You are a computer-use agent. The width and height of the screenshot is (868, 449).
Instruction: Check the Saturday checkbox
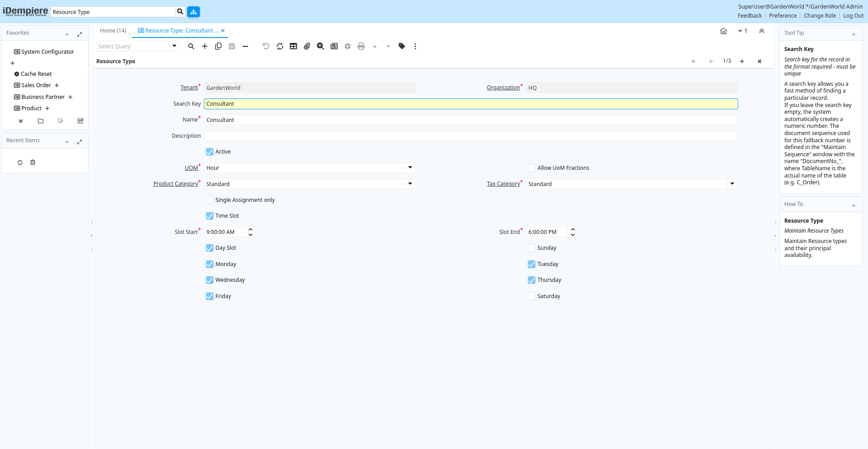532,296
